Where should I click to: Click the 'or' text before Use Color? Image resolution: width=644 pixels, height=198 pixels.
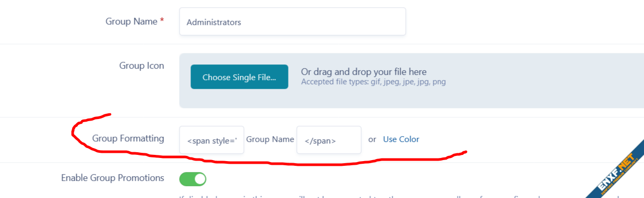pos(372,139)
